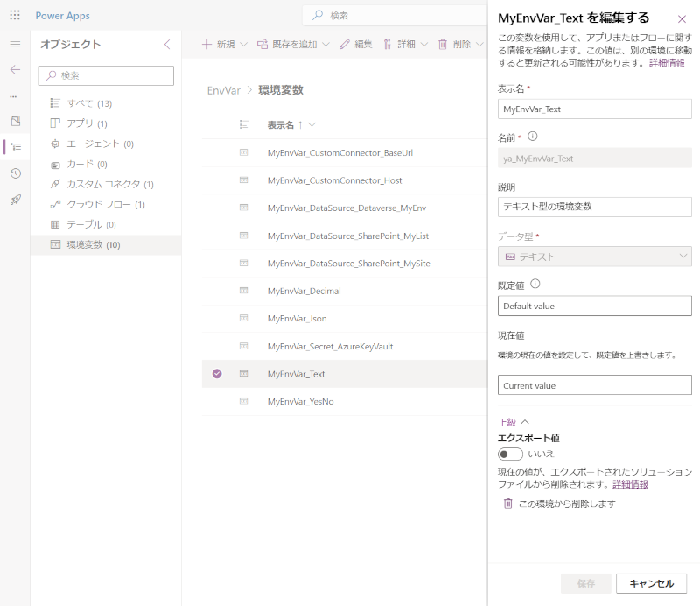Open the history icon in left rail
The width and height of the screenshot is (700, 606).
15,173
